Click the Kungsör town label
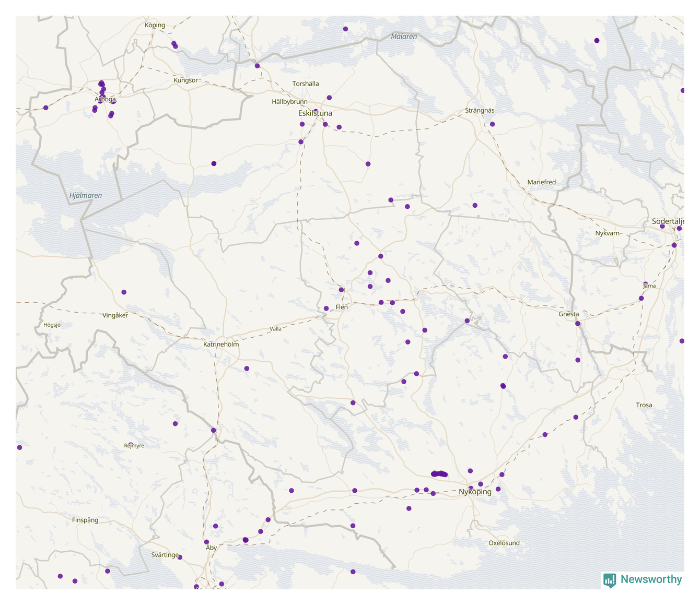This screenshot has height=605, width=700. pyautogui.click(x=186, y=80)
